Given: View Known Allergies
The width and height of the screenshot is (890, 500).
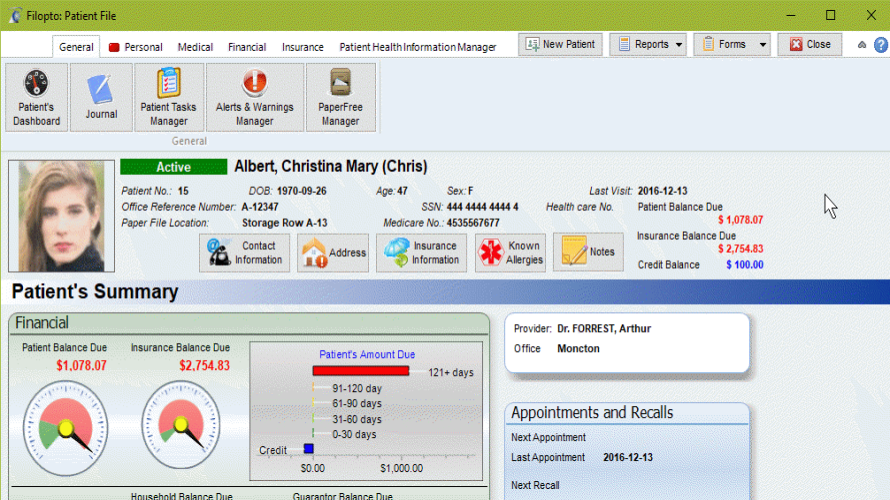Looking at the screenshot, I should coord(510,253).
